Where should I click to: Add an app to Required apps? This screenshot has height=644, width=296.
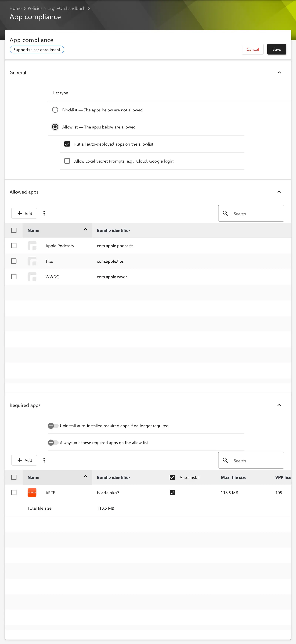click(x=24, y=460)
